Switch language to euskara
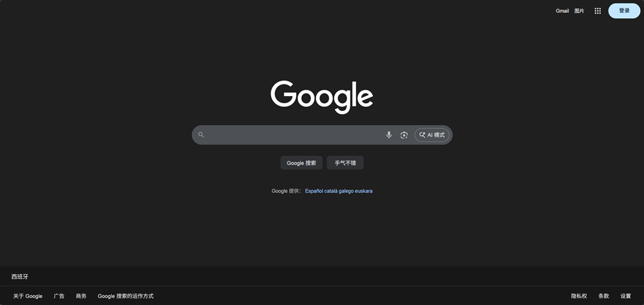The image size is (644, 305). click(x=363, y=191)
